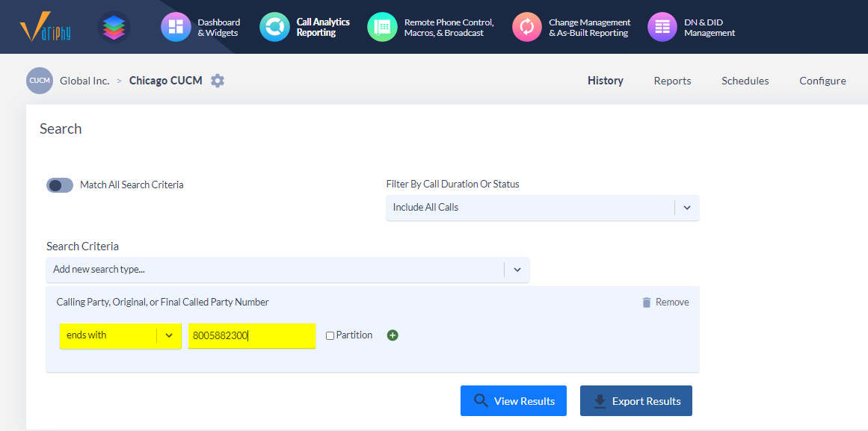The width and height of the screenshot is (868, 431).
Task: Open Chicago CUCM settings gear
Action: (x=218, y=81)
